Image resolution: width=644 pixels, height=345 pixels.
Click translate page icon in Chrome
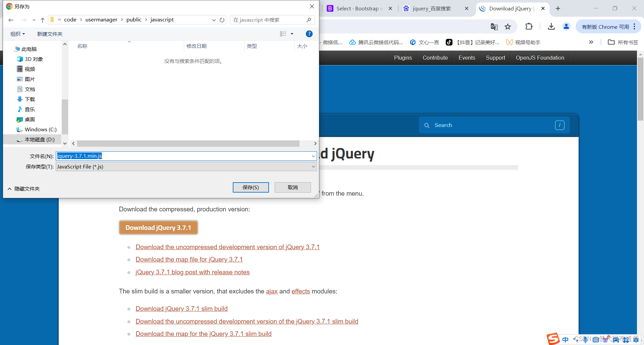click(494, 26)
